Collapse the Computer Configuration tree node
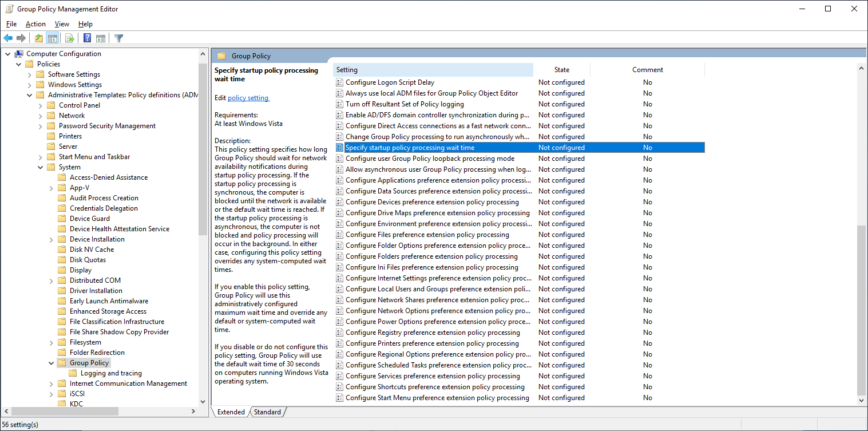Viewport: 868px width, 431px height. [8, 54]
